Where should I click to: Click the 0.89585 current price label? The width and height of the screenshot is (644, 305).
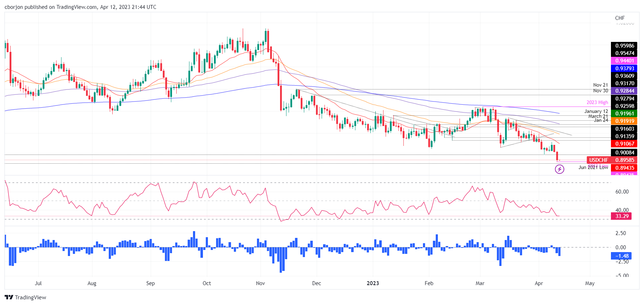(x=624, y=160)
